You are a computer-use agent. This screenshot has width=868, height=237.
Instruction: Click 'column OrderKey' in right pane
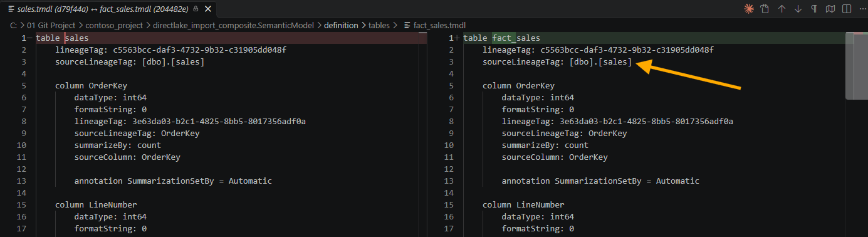(x=518, y=86)
